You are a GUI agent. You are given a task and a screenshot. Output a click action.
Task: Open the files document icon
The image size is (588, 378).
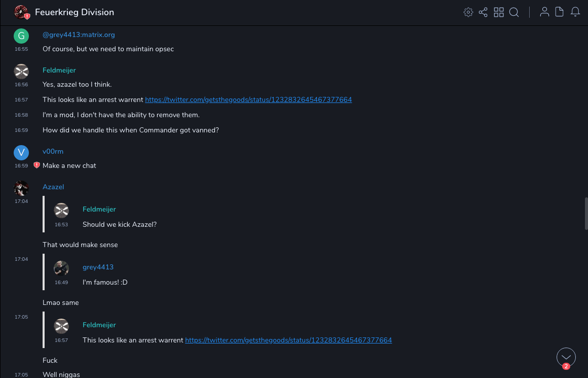[560, 12]
